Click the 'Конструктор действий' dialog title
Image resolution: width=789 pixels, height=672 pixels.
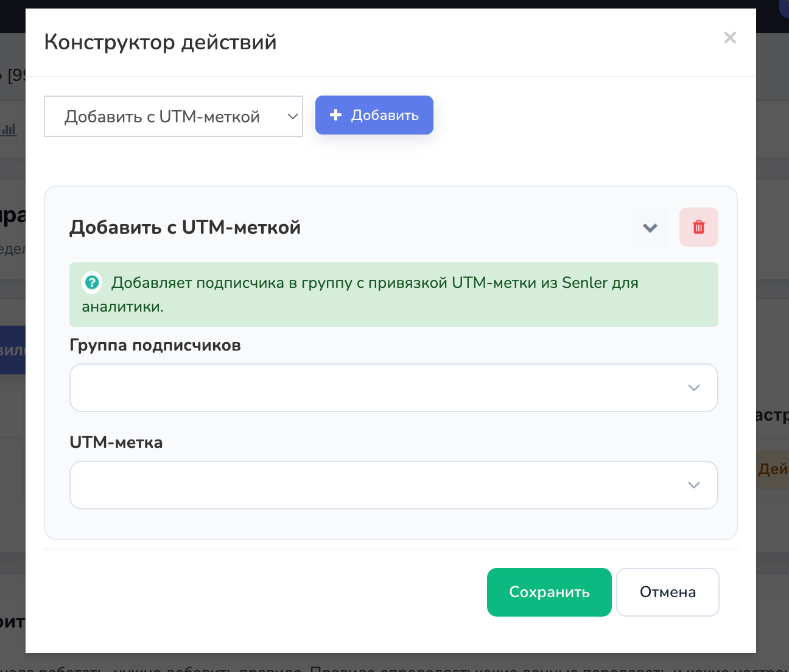tap(161, 42)
